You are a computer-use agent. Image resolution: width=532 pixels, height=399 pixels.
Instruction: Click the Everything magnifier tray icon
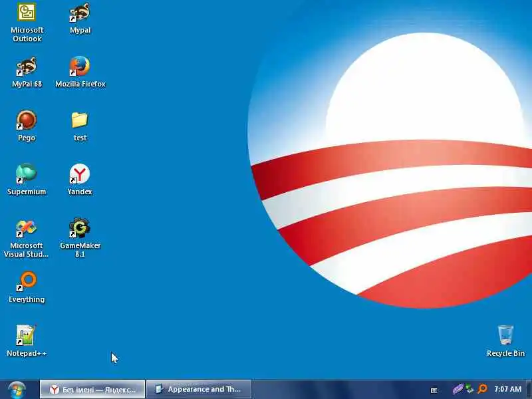(482, 389)
